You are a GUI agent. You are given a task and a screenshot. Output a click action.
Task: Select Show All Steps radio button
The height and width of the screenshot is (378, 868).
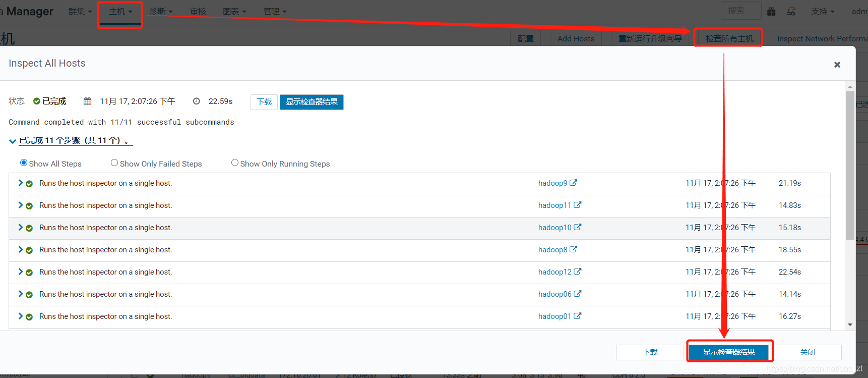click(24, 163)
